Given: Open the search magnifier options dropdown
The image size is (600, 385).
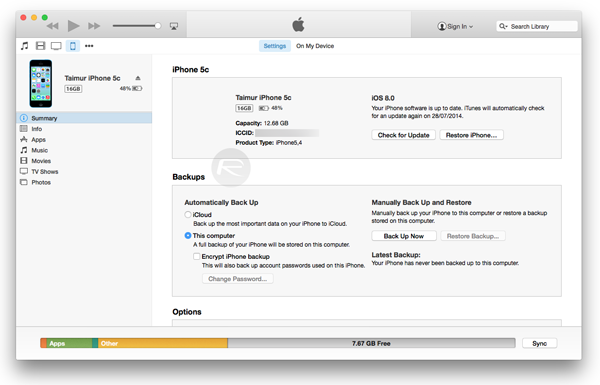Looking at the screenshot, I should tap(503, 26).
